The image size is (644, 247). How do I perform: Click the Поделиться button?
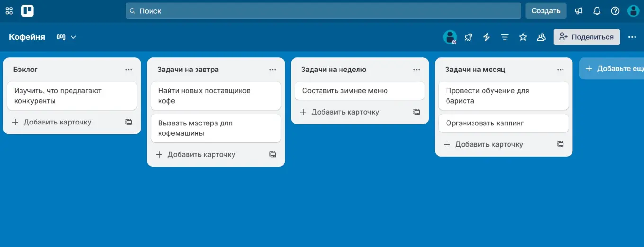click(587, 37)
